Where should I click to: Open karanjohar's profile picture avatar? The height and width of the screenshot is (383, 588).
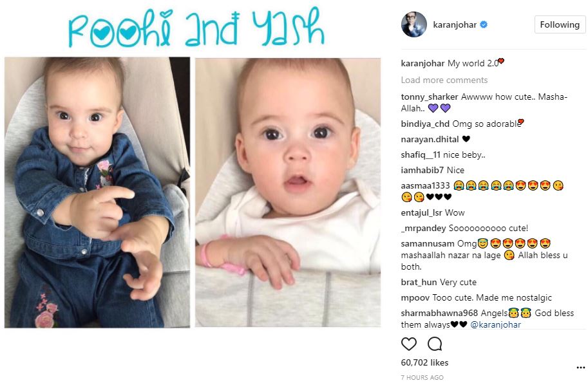coord(414,24)
